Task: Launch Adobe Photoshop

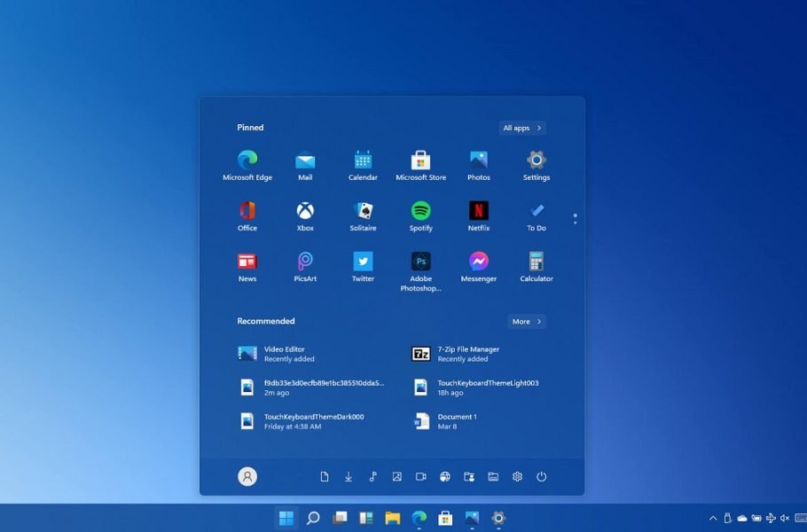Action: pos(420,271)
